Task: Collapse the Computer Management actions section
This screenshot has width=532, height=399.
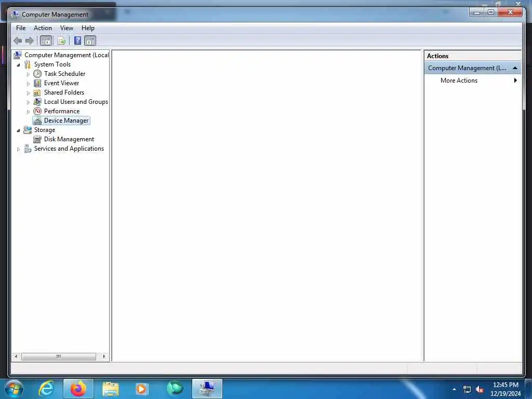Action: [x=515, y=68]
